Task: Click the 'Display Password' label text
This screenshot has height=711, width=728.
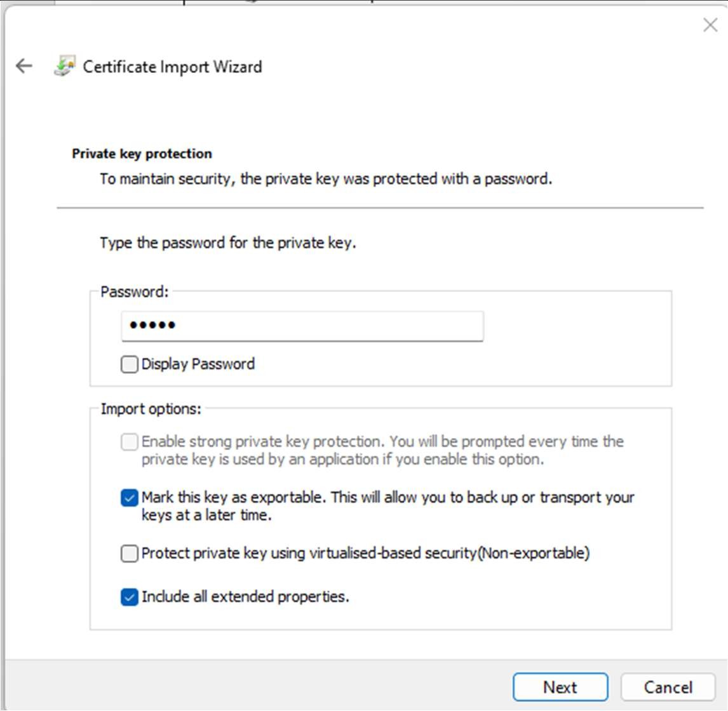Action: click(198, 364)
